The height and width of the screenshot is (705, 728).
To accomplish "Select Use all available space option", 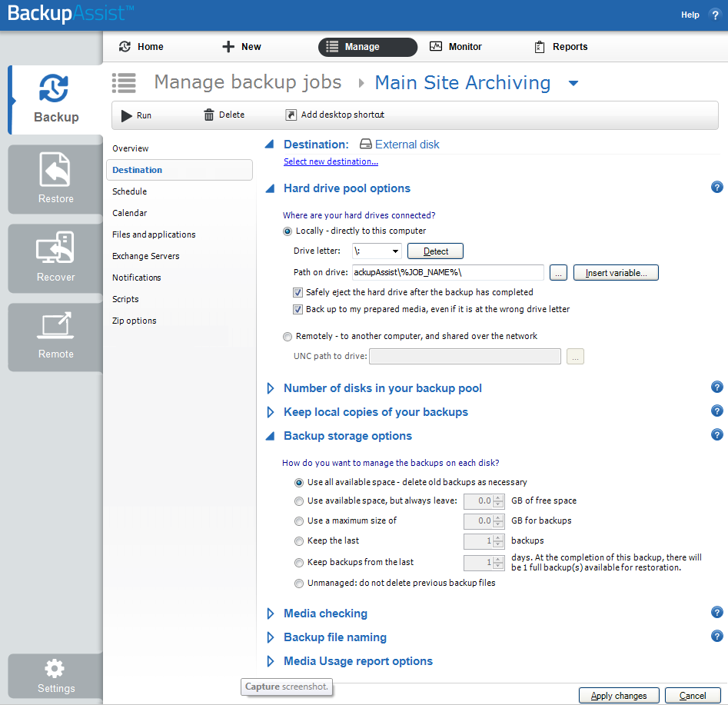I will point(299,483).
